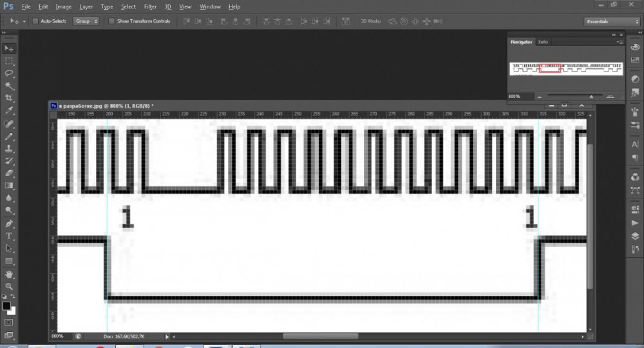The height and width of the screenshot is (348, 644).
Task: Click the Photoshop Ps logo
Action: coord(8,6)
